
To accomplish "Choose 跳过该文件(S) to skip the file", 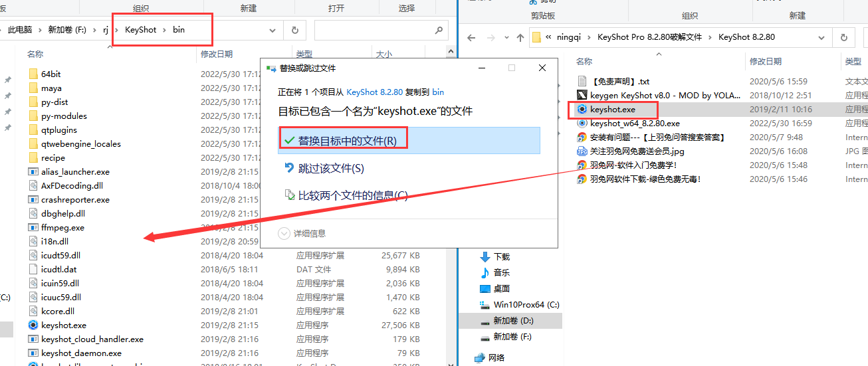I will tap(331, 168).
